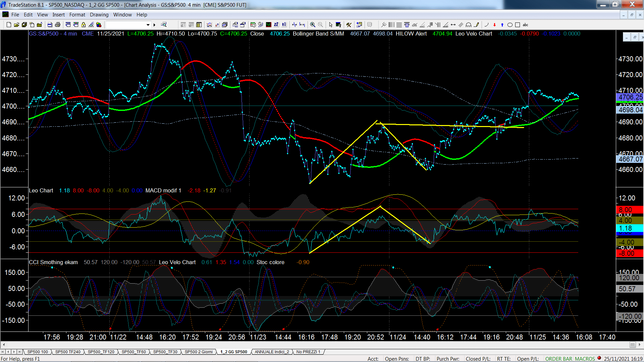Select the vertical lines drawing tool
The width and height of the screenshot is (644, 362).
[x=391, y=25]
